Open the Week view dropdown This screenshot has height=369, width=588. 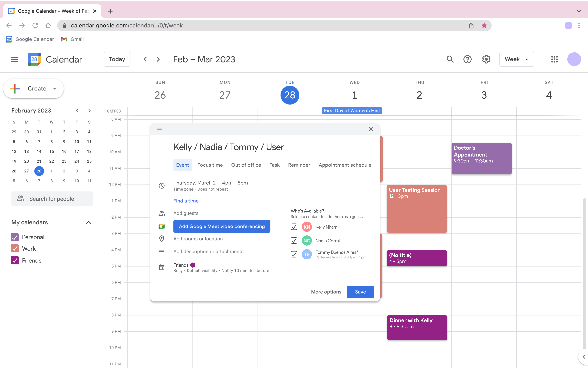516,59
